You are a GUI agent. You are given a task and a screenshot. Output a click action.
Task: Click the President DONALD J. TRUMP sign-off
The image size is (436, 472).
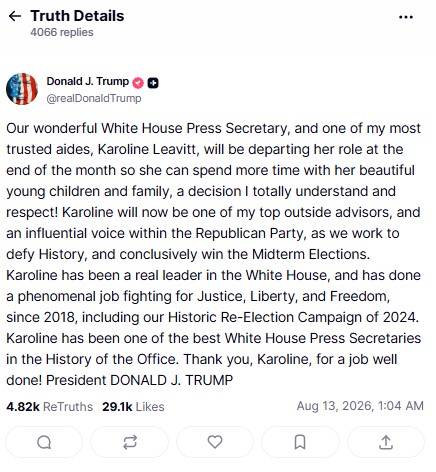[x=139, y=380]
